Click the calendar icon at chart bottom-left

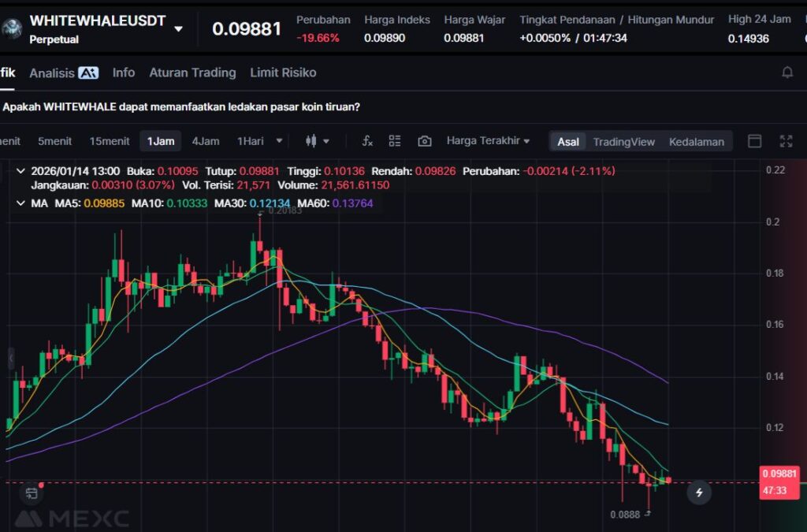pos(32,493)
